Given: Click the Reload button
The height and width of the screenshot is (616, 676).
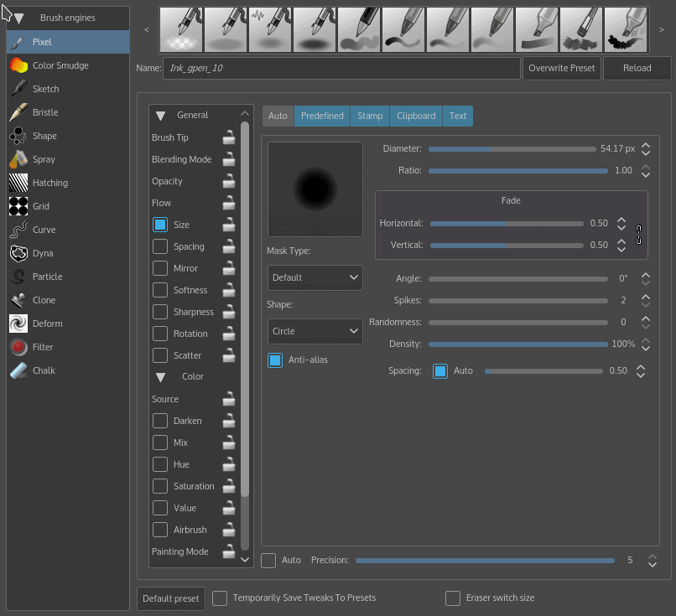Looking at the screenshot, I should [x=637, y=68].
